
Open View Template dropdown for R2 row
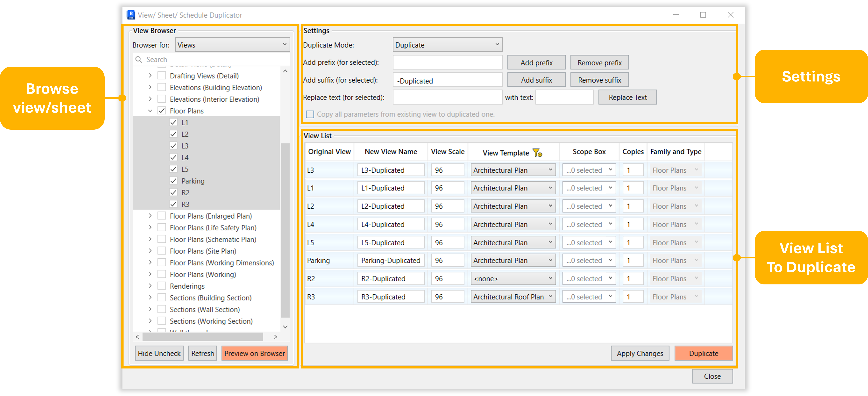tap(513, 278)
